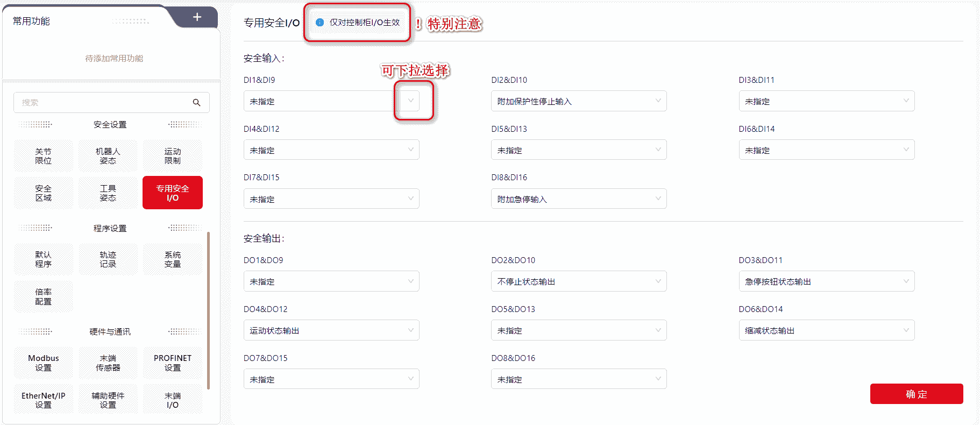Select the 专用安全I/O menu item
Viewport: 980px width, 425px height.
click(172, 193)
